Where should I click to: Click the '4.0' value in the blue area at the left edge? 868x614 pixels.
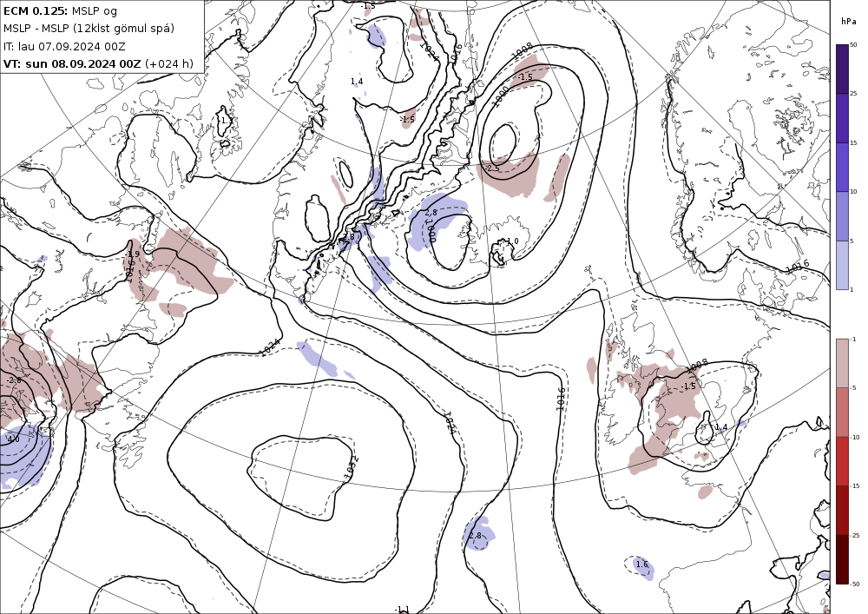tap(13, 439)
